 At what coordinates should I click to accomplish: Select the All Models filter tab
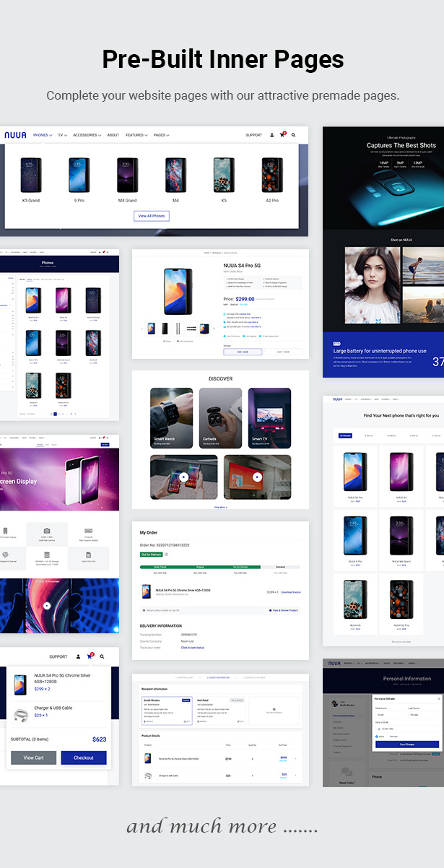click(x=345, y=435)
